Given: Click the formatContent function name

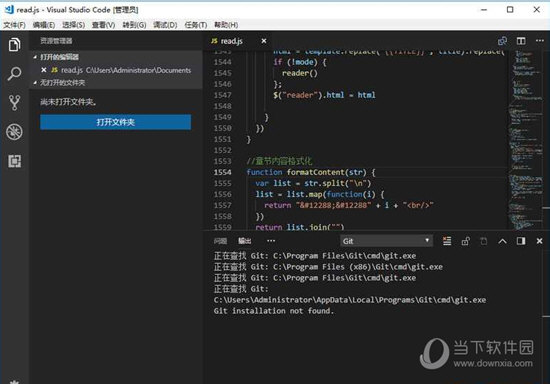Looking at the screenshot, I should (315, 172).
